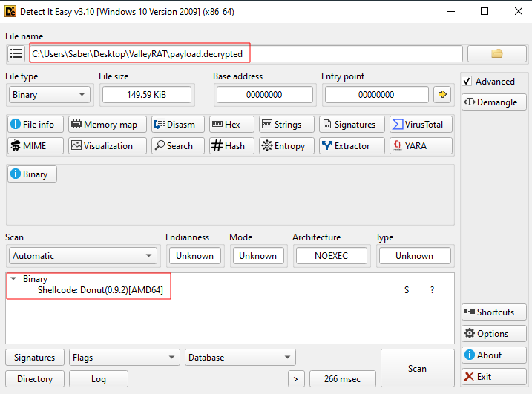Open the scan Log
Image resolution: width=532 pixels, height=394 pixels.
point(99,378)
